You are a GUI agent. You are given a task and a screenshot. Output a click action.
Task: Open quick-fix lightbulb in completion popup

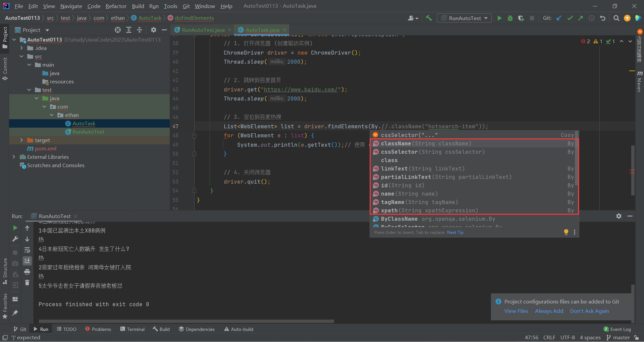click(x=566, y=232)
